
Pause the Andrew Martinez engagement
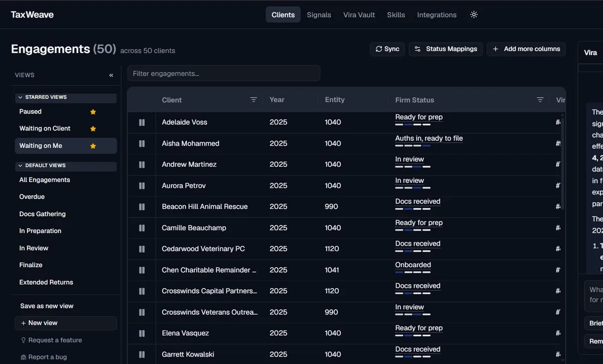point(142,165)
